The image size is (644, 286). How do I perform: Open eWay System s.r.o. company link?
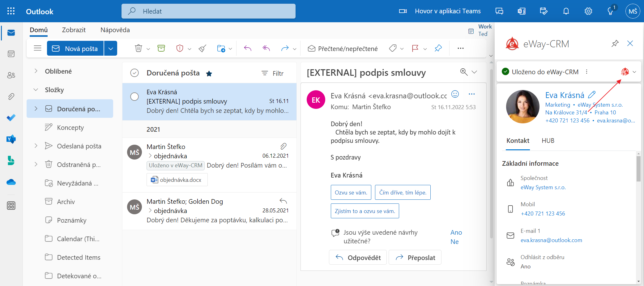543,187
